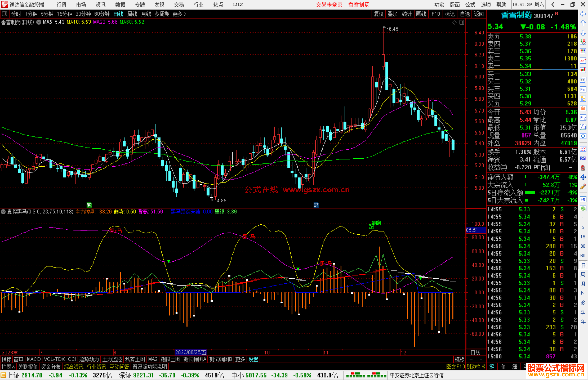Toggle the panel icon left of 分时
Screen dimensions: 588x380
click(5, 14)
